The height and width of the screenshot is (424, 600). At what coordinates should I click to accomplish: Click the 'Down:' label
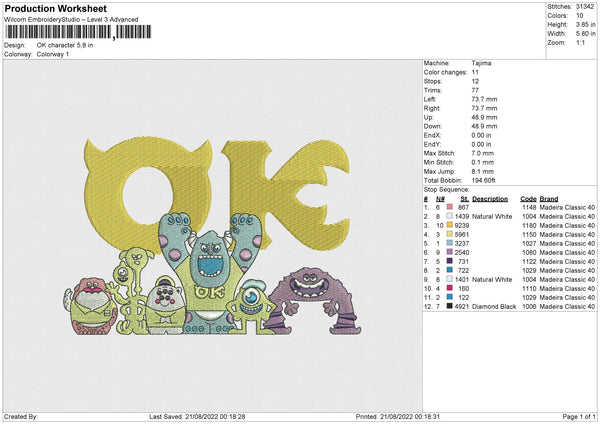pos(432,126)
